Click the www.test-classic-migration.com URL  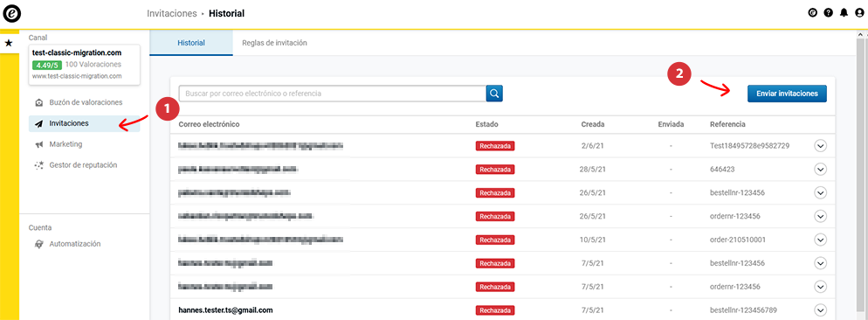[77, 76]
